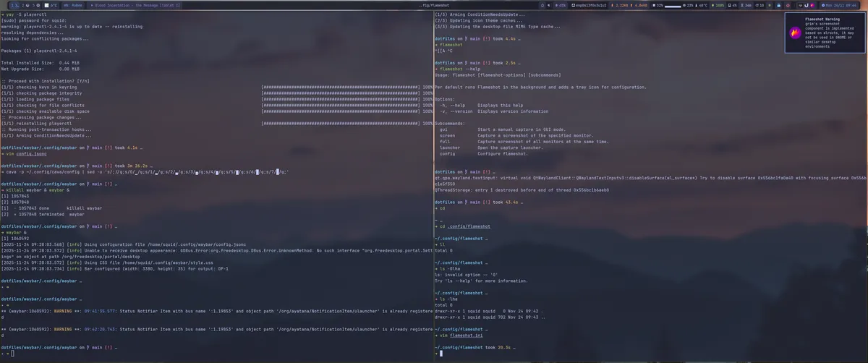
Task: Click the 100% battery indicator
Action: point(720,5)
